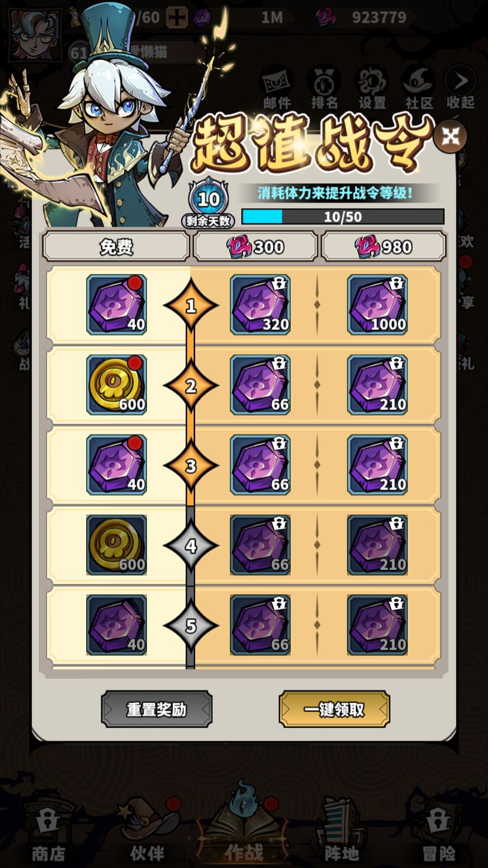Tap the level 4 diamond marker
This screenshot has width=488, height=868.
[191, 545]
